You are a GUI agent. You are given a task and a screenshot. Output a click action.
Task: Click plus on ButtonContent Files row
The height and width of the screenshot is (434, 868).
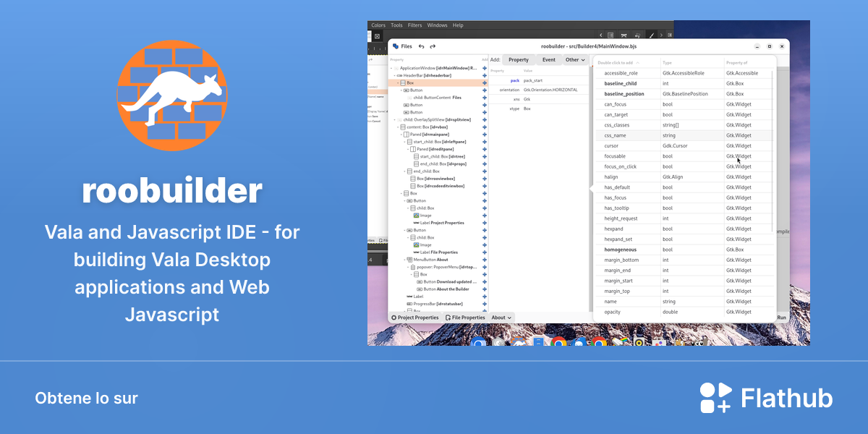coord(485,98)
